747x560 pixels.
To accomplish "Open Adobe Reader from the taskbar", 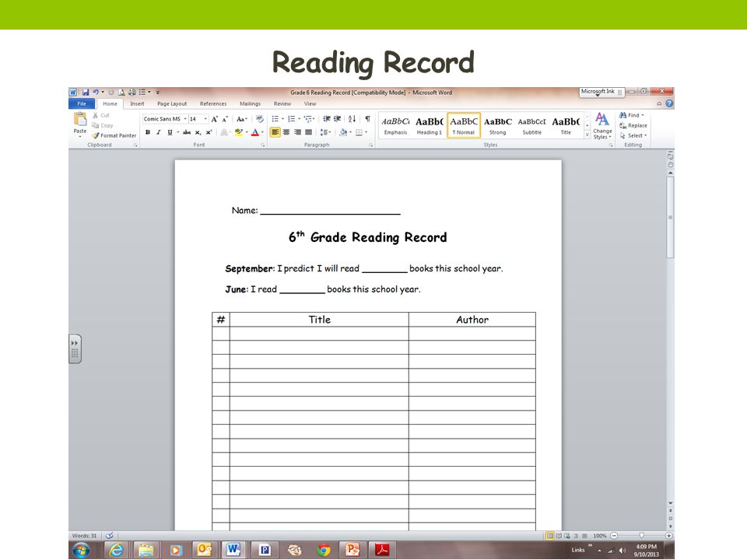I will (x=382, y=550).
